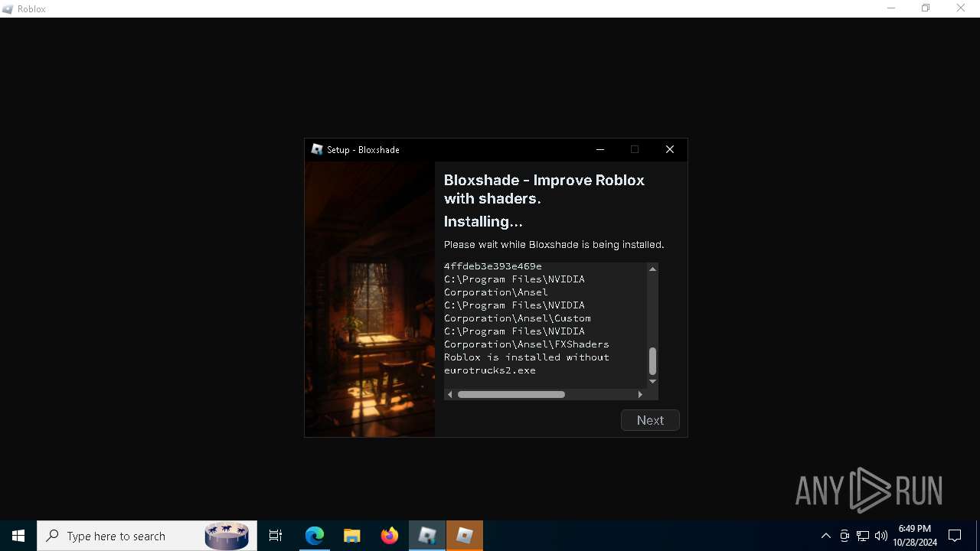Image resolution: width=980 pixels, height=551 pixels.
Task: Minimize the Setup - Bloxshade dialog
Action: click(x=600, y=149)
